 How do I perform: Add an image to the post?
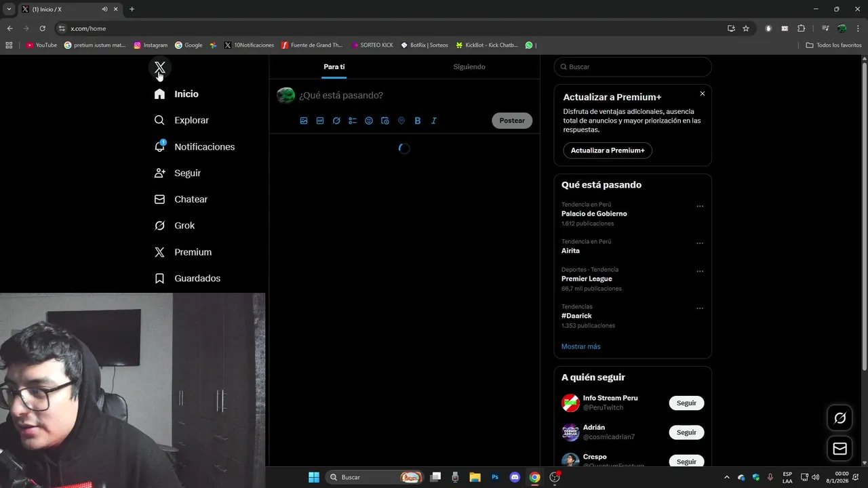[x=304, y=121]
